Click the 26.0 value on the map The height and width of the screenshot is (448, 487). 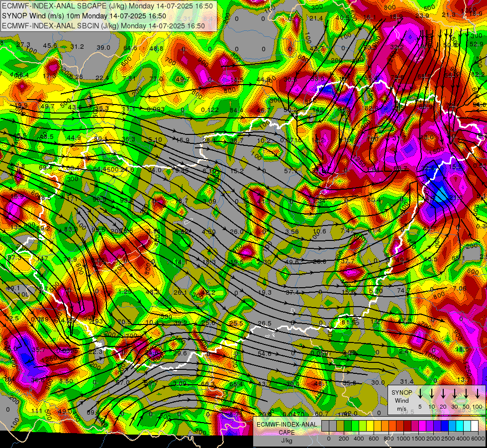(x=237, y=231)
